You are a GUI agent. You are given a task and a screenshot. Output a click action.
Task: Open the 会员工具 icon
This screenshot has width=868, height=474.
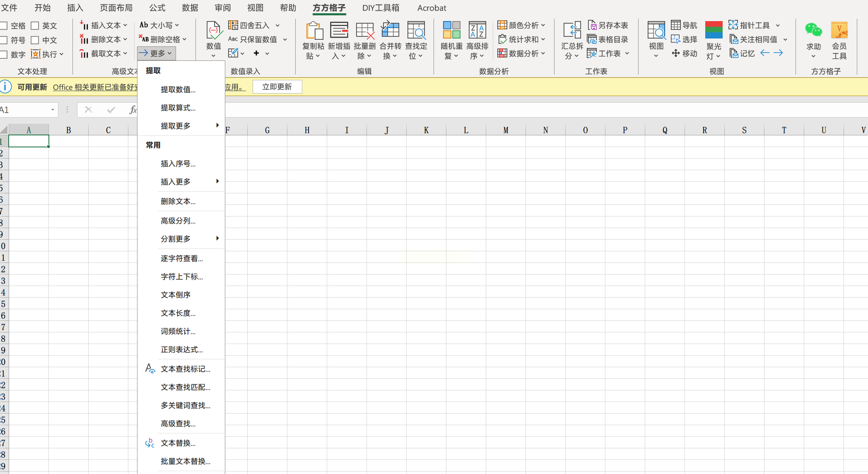pos(839,31)
